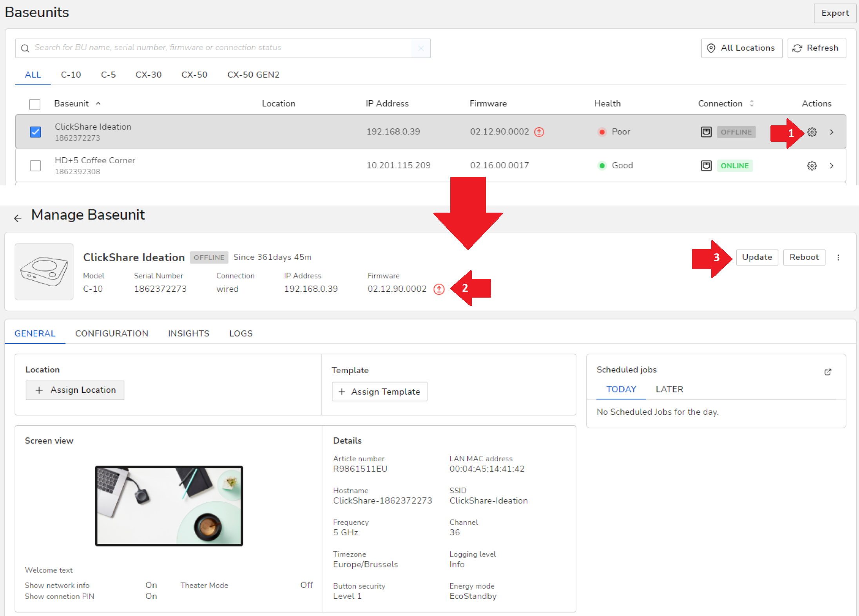Expand HD+5 Coffee Corner row chevron
This screenshot has height=616, width=859.
click(x=832, y=166)
